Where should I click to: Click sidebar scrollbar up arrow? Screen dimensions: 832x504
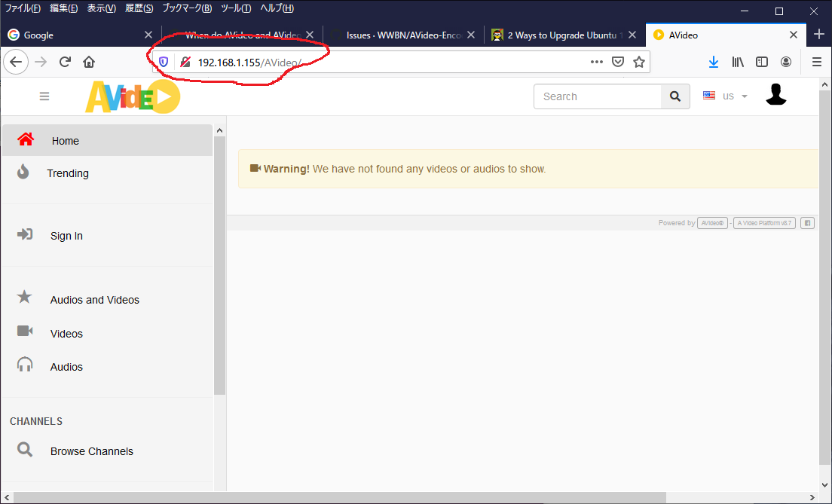point(219,130)
